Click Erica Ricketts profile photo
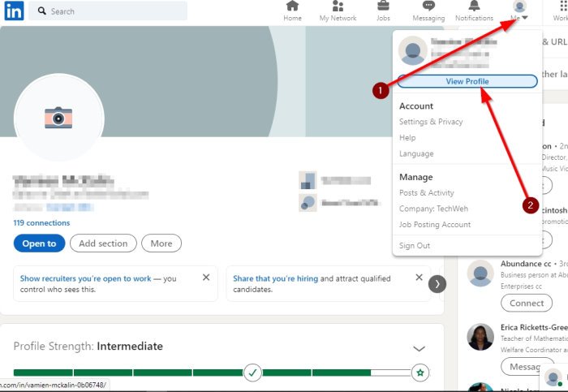The height and width of the screenshot is (392, 568). click(480, 337)
